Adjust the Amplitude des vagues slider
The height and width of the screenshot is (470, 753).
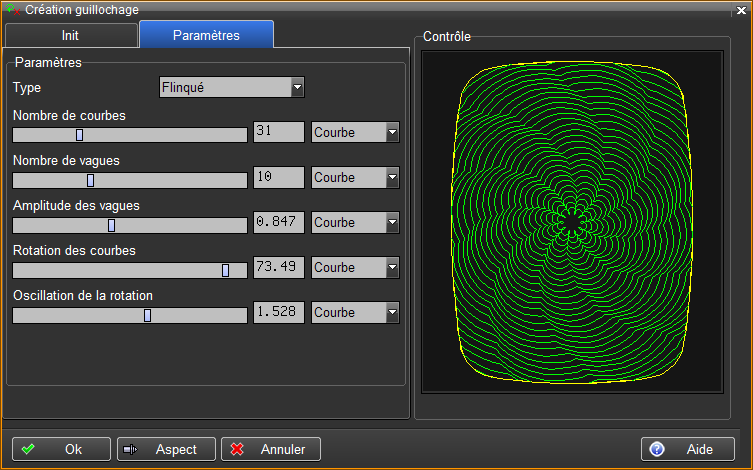(130, 225)
